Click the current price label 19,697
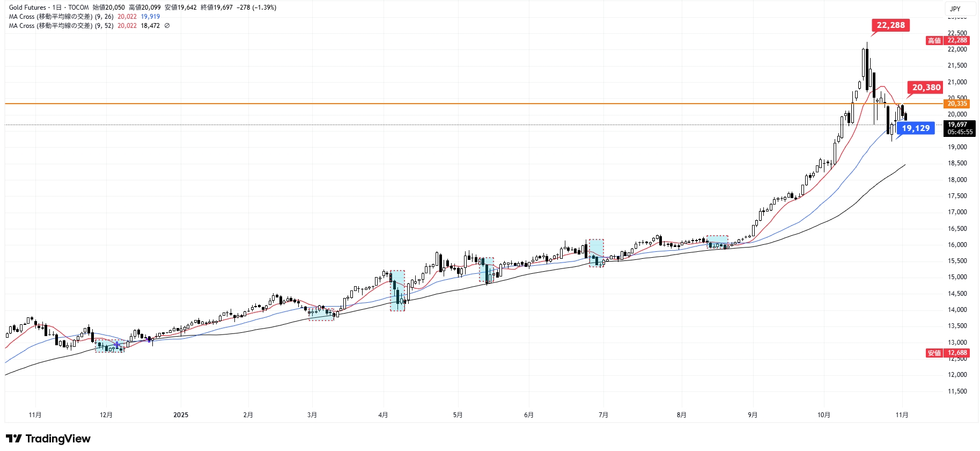Viewport: 980px width, 451px height. click(x=959, y=125)
